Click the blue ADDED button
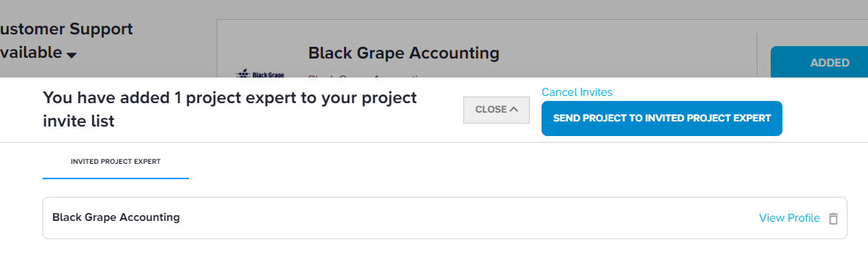Viewport: 868px width, 267px height. 819,62
